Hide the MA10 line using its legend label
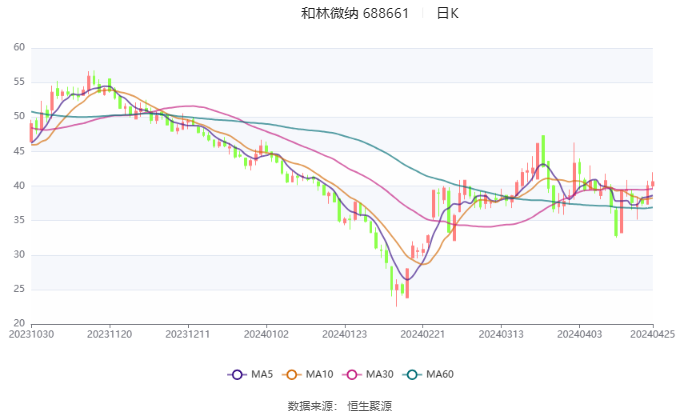The image size is (680, 413). click(x=320, y=375)
